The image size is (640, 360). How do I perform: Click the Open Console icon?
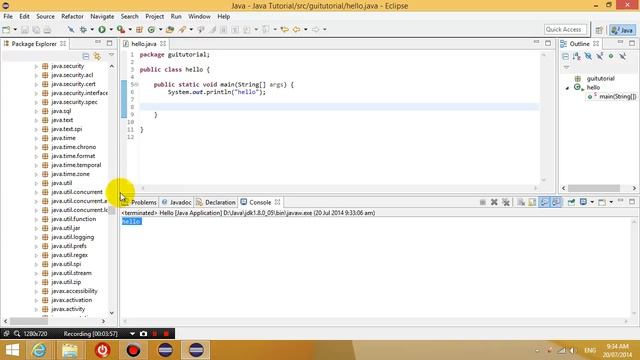pyautogui.click(x=602, y=202)
